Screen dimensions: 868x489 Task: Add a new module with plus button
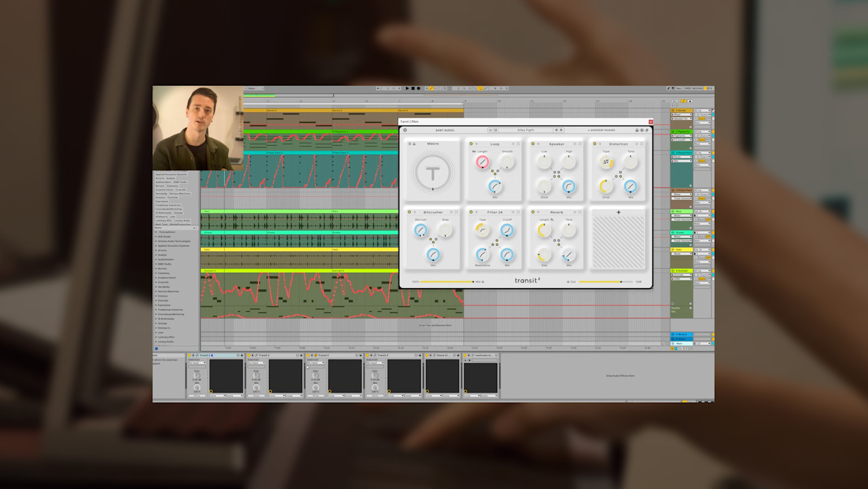tap(619, 212)
